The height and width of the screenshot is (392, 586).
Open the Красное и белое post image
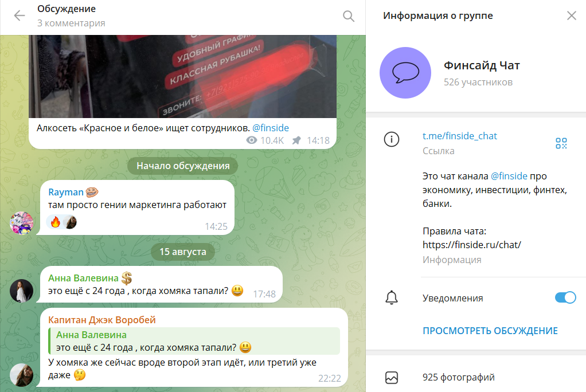click(182, 77)
